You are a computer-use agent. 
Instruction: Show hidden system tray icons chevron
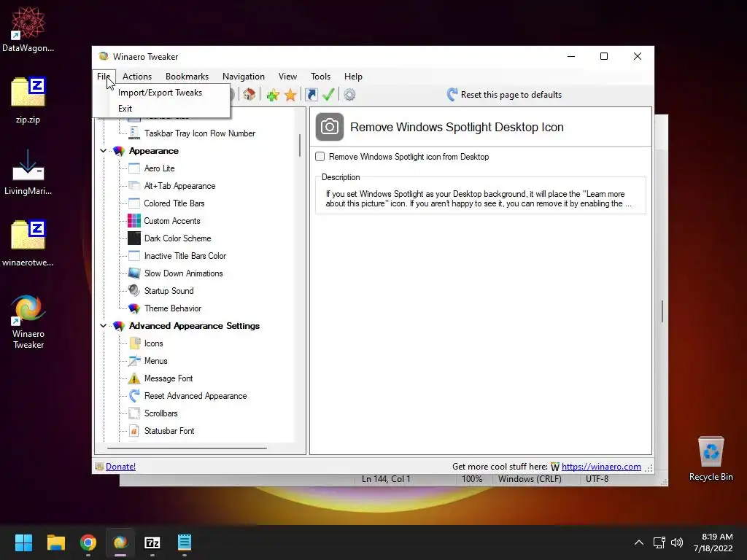[639, 542]
